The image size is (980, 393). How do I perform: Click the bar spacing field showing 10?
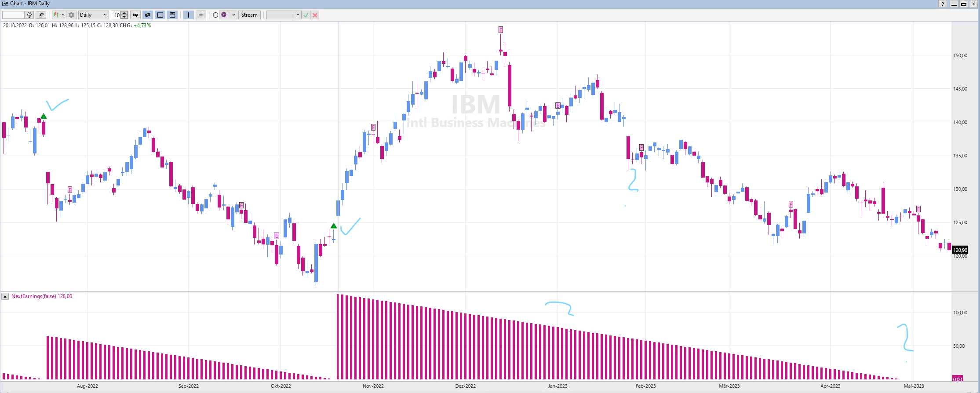click(x=117, y=15)
